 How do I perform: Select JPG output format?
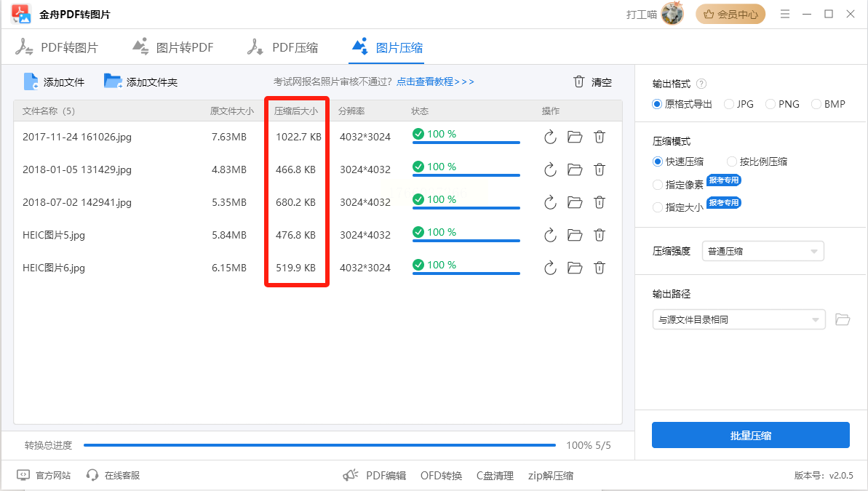729,104
